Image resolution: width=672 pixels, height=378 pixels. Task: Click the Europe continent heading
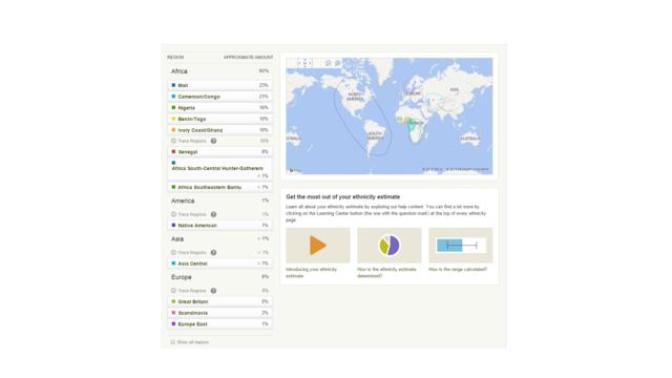tap(181, 277)
